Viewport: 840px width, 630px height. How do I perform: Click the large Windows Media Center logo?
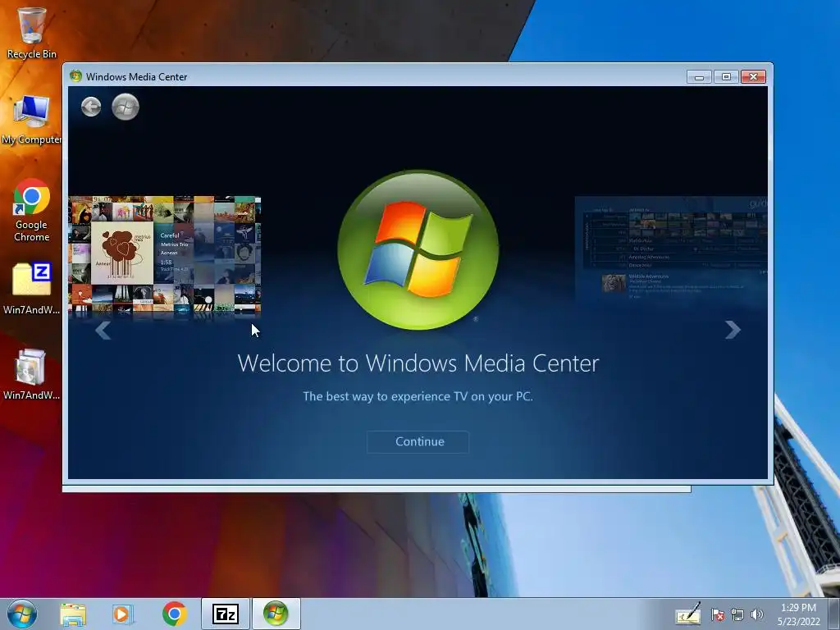pyautogui.click(x=418, y=249)
